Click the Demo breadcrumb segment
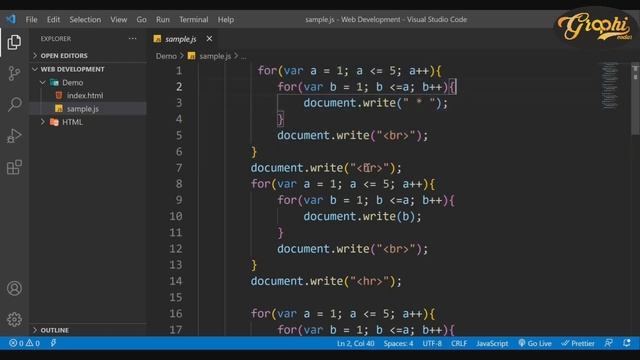 (x=166, y=56)
